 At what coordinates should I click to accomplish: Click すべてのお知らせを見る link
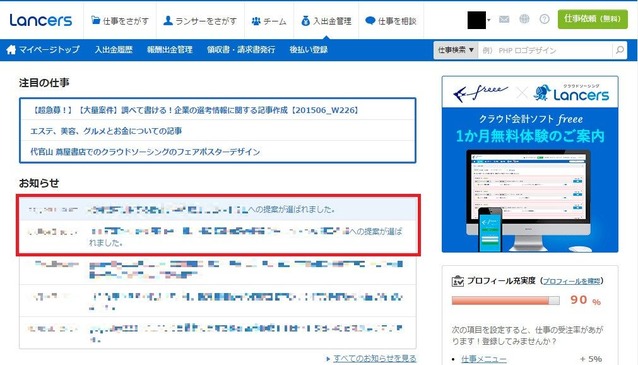374,358
